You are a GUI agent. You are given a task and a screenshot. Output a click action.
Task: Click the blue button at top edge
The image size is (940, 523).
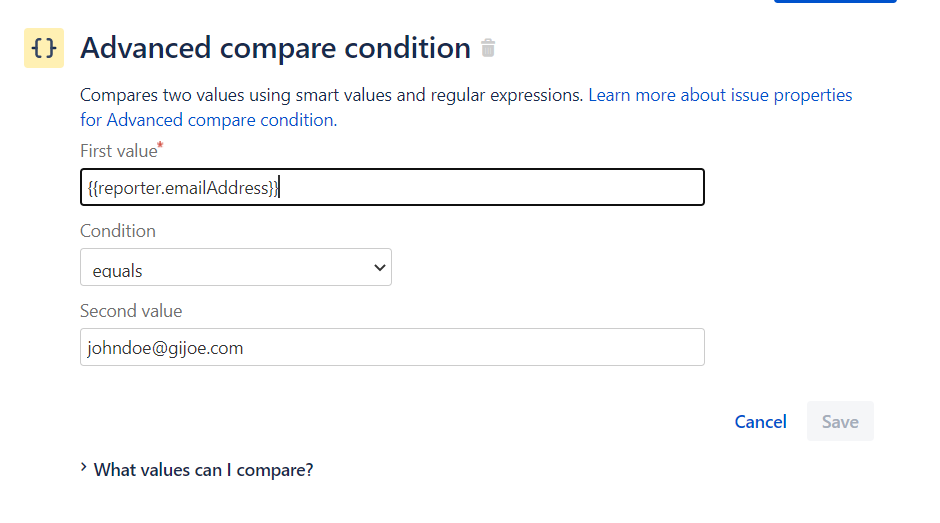835,1
